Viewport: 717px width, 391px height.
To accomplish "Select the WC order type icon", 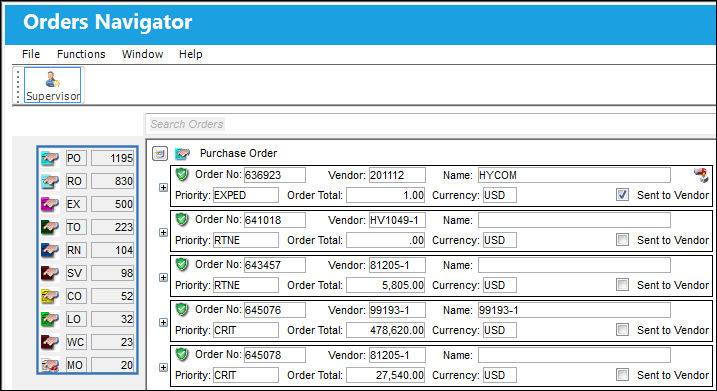I will (x=50, y=342).
